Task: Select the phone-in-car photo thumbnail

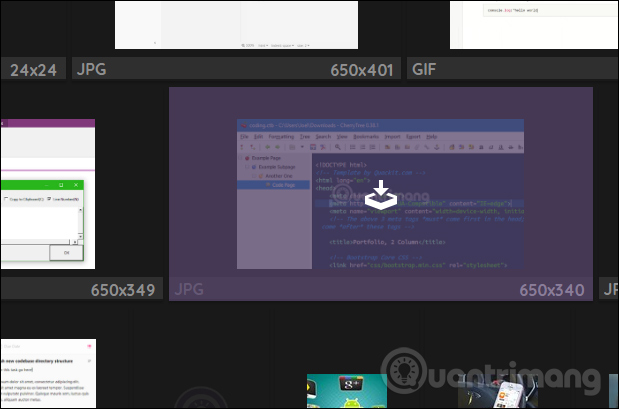Action: point(498,391)
